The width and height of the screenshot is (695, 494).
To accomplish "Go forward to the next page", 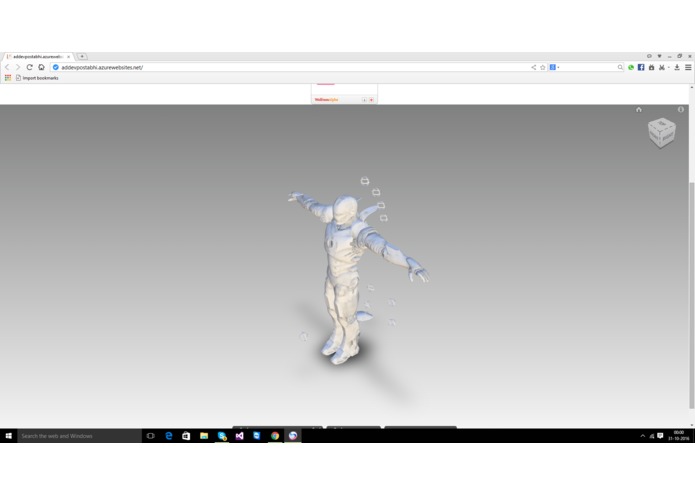I will [18, 67].
